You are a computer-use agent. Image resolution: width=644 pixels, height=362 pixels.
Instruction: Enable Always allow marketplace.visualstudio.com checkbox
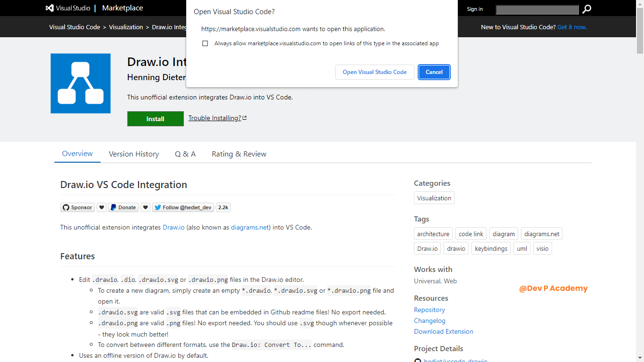(205, 43)
